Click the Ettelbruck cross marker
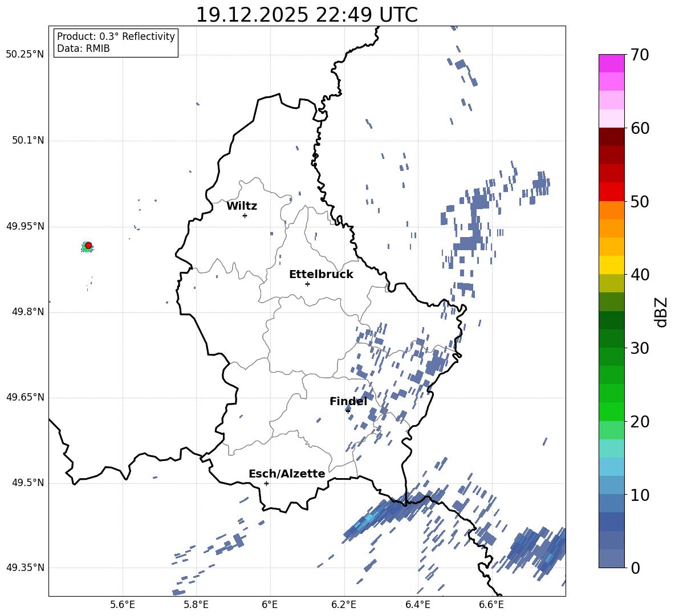675x616 pixels. [x=307, y=284]
